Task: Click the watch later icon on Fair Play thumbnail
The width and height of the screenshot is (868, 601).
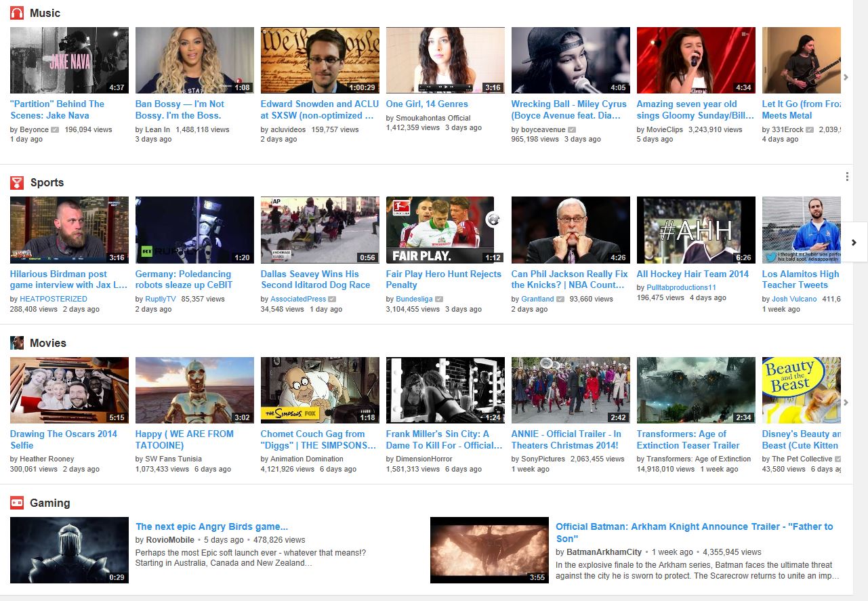Action: point(493,219)
